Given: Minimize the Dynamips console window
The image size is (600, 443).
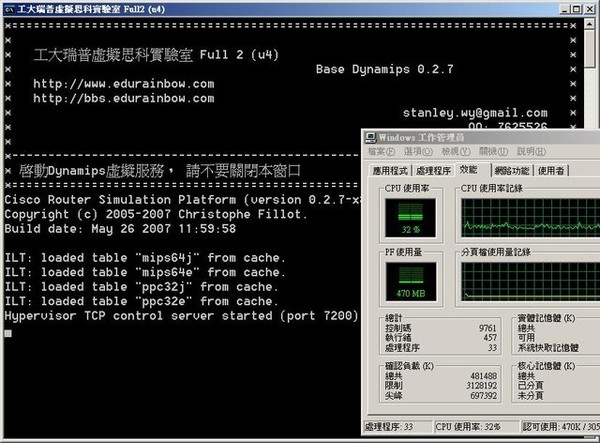Looking at the screenshot, I should click(564, 9).
